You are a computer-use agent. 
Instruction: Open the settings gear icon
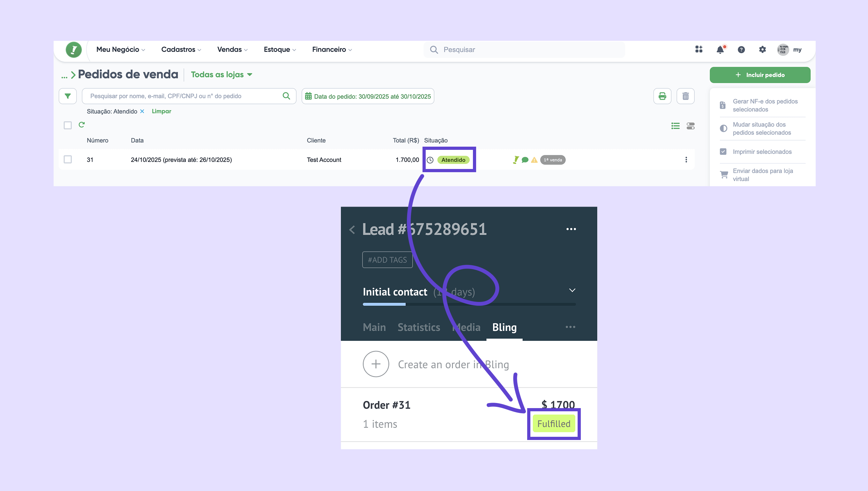(762, 49)
